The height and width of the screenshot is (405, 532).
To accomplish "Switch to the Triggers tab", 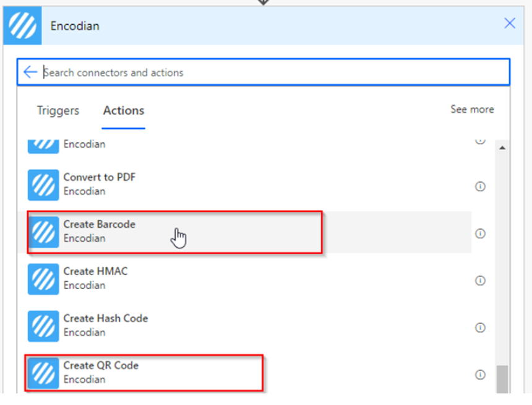I will point(58,111).
